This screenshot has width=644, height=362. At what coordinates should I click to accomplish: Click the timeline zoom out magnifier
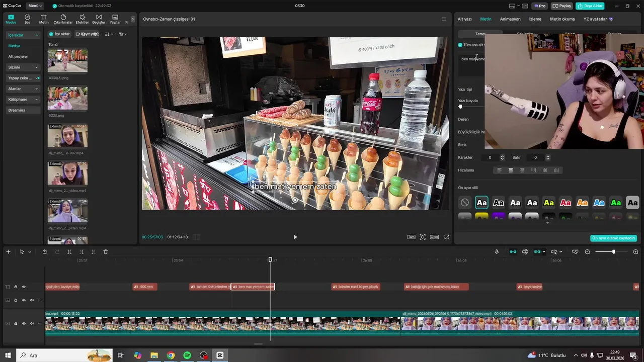click(587, 252)
